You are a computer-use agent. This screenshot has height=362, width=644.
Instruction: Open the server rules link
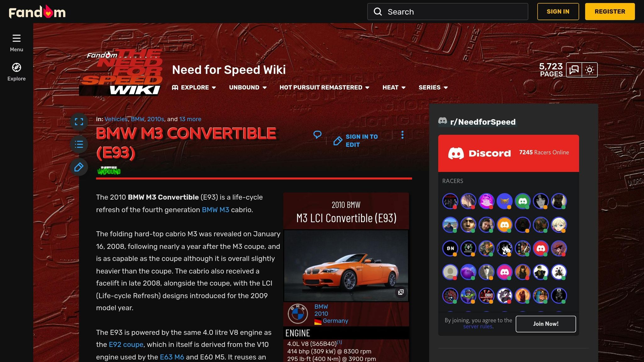(x=478, y=326)
